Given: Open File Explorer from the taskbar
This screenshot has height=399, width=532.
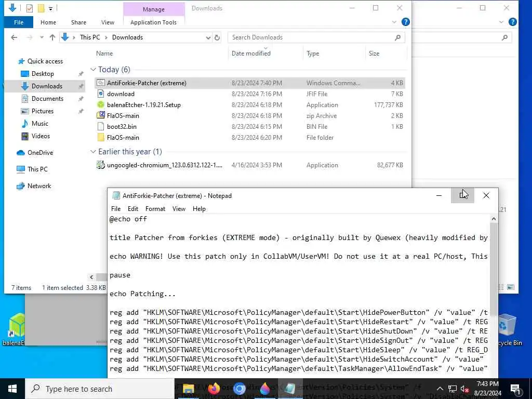Looking at the screenshot, I should [188, 389].
